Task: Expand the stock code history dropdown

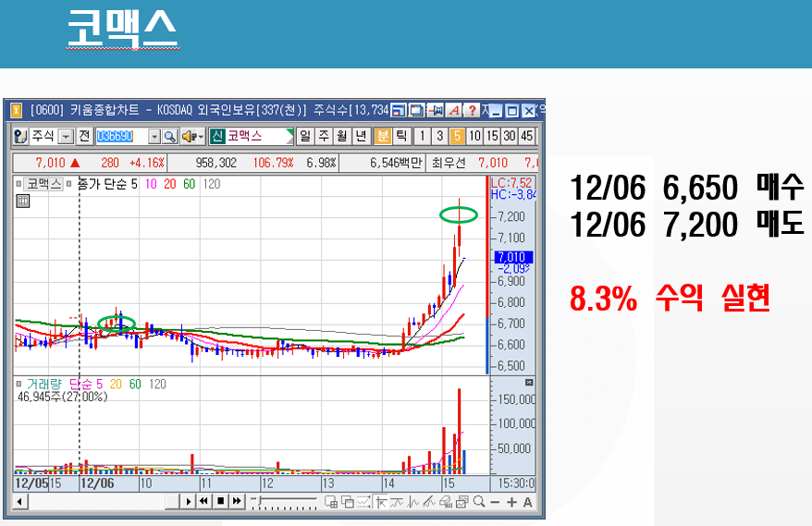Action: (x=154, y=137)
